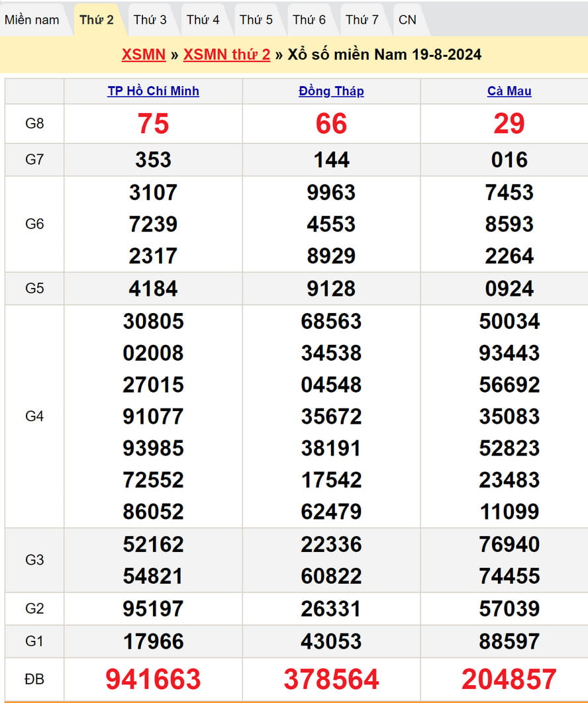Click Đồng Tháp special prize 378564

pyautogui.click(x=331, y=679)
